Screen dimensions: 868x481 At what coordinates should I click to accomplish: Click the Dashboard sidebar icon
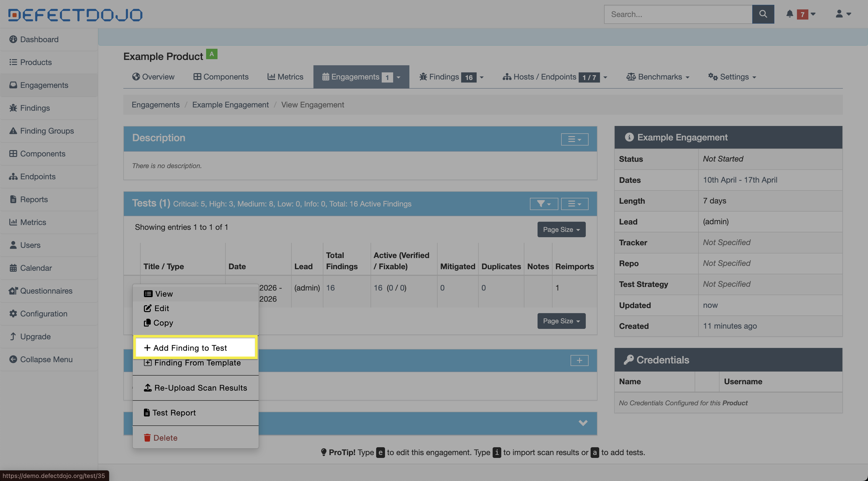13,39
